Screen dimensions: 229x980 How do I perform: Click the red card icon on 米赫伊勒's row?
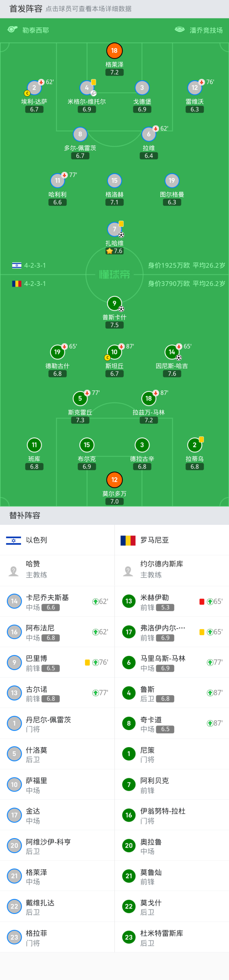coord(202,601)
